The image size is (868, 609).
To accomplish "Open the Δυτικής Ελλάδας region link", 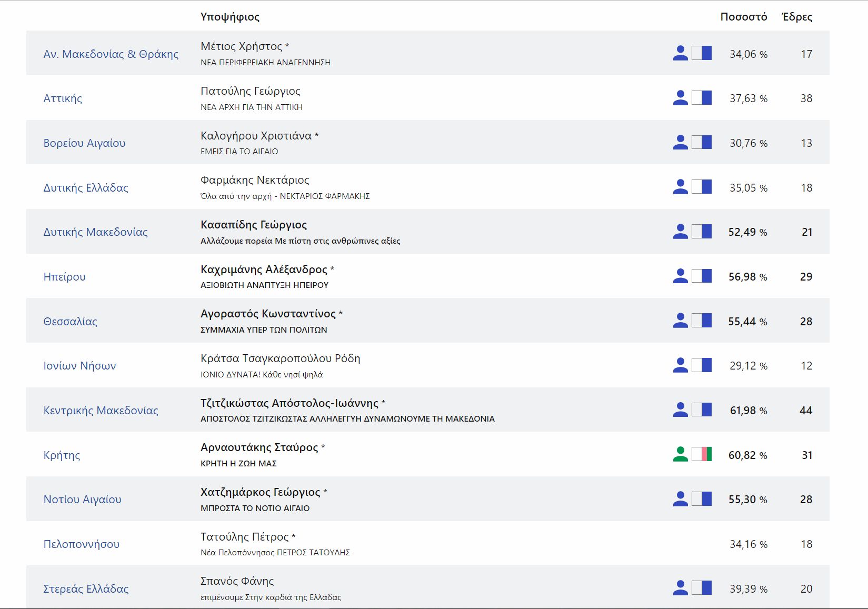I will 86,187.
